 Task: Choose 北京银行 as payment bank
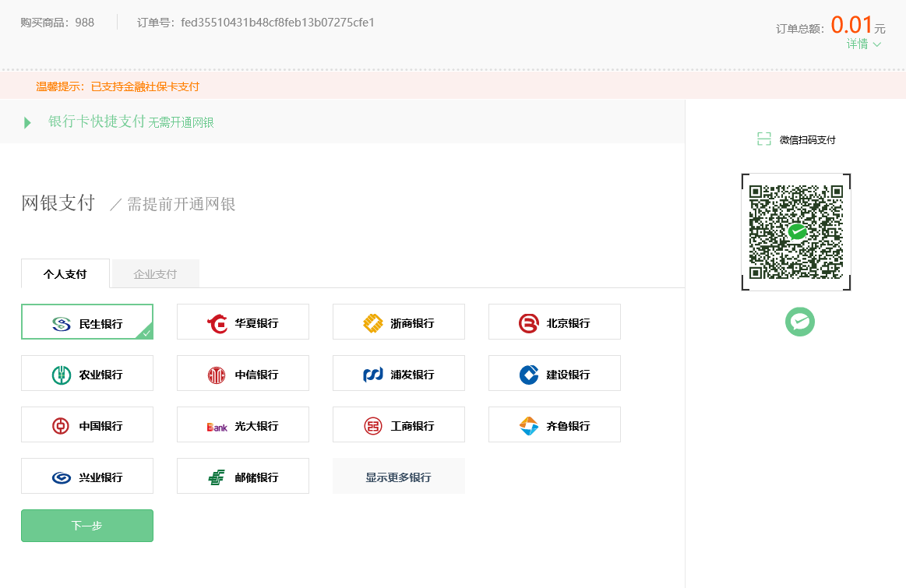pos(554,322)
